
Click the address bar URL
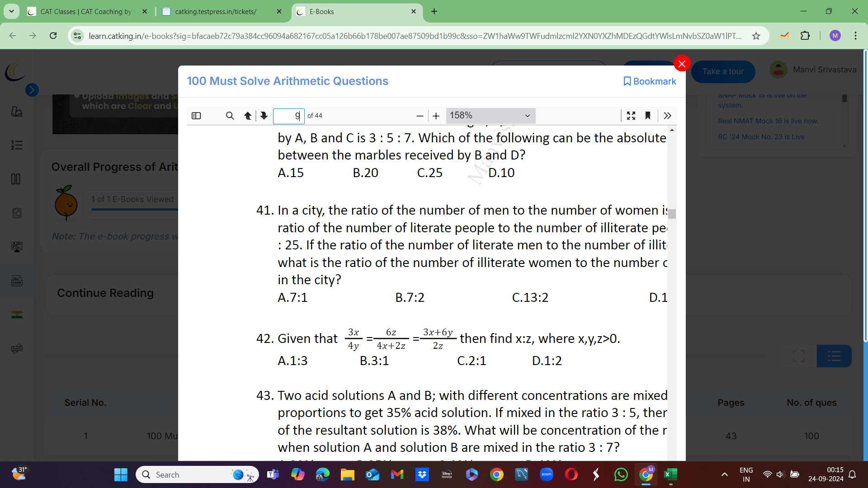(x=415, y=36)
